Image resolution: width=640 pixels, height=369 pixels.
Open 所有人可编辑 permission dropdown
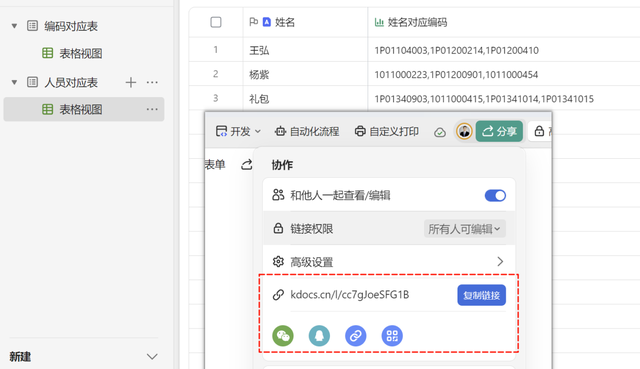coord(464,229)
